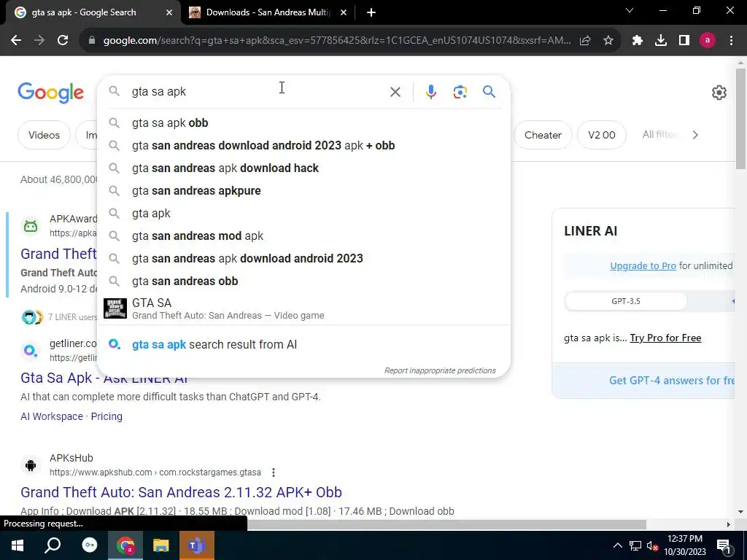Select the V2 00 filter chip
Screen dimensions: 747x560
tap(601, 135)
